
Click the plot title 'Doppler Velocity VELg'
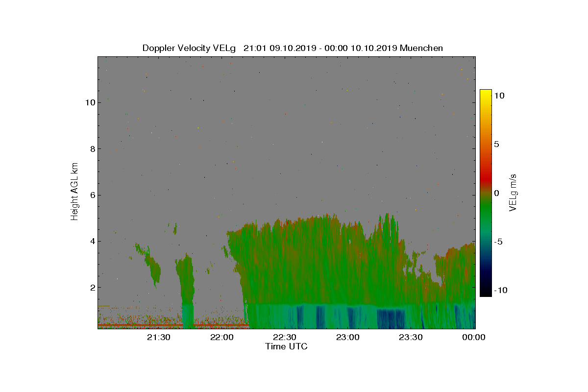190,48
